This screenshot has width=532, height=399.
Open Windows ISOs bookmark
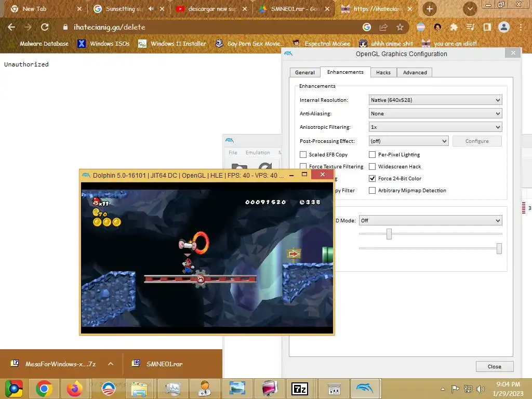point(103,44)
